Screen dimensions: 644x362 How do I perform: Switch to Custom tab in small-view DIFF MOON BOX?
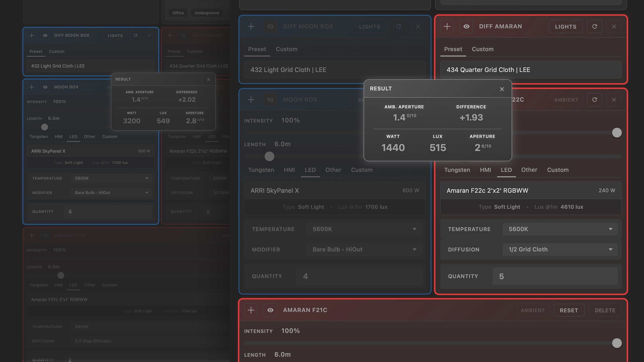pyautogui.click(x=57, y=51)
